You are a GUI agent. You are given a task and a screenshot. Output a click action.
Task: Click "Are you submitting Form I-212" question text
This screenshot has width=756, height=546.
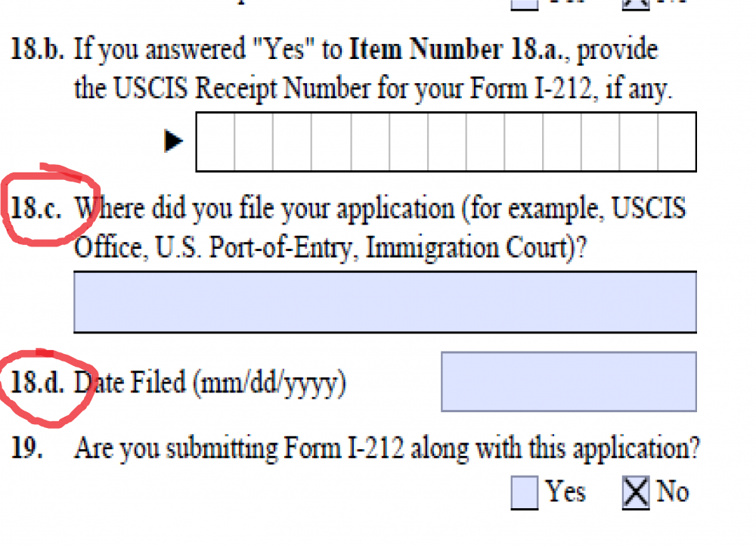239,448
